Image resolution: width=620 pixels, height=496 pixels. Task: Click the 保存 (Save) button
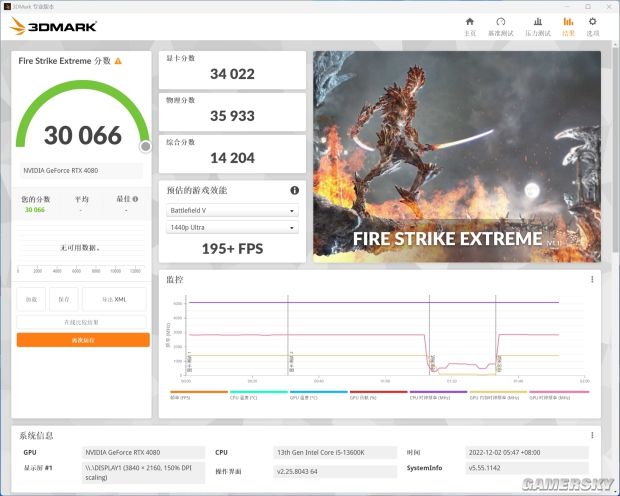[64, 299]
